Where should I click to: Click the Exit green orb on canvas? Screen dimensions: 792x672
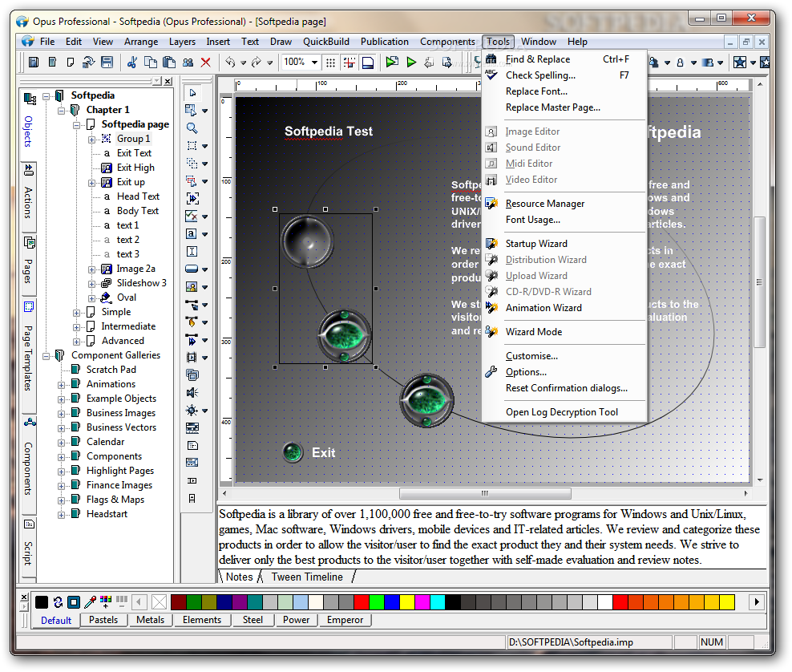click(293, 452)
